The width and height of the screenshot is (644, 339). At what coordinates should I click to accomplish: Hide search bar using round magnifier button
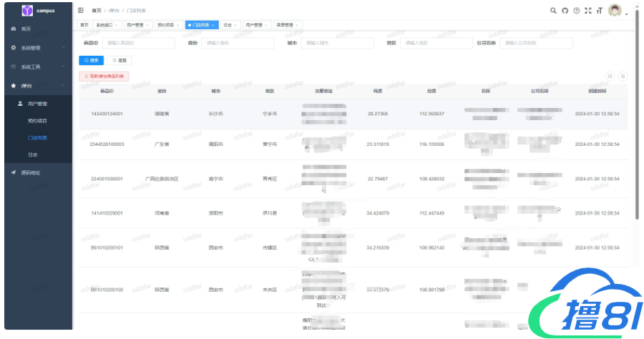(x=610, y=76)
